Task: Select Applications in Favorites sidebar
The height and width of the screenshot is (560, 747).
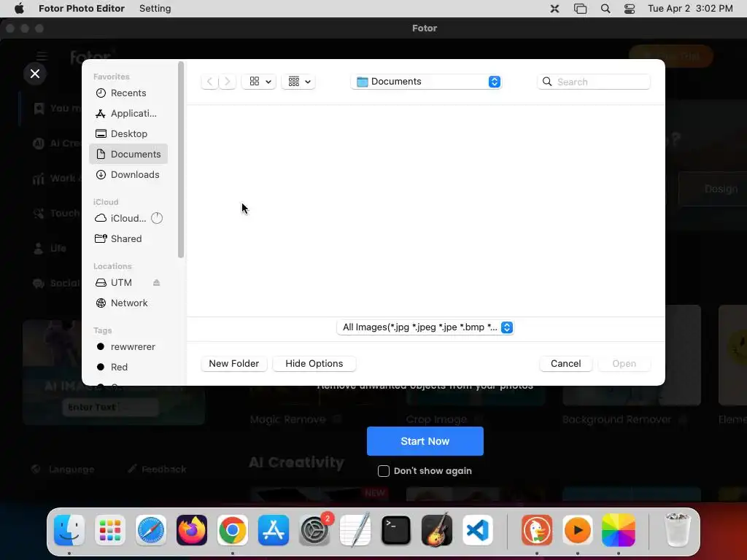Action: pos(128,113)
